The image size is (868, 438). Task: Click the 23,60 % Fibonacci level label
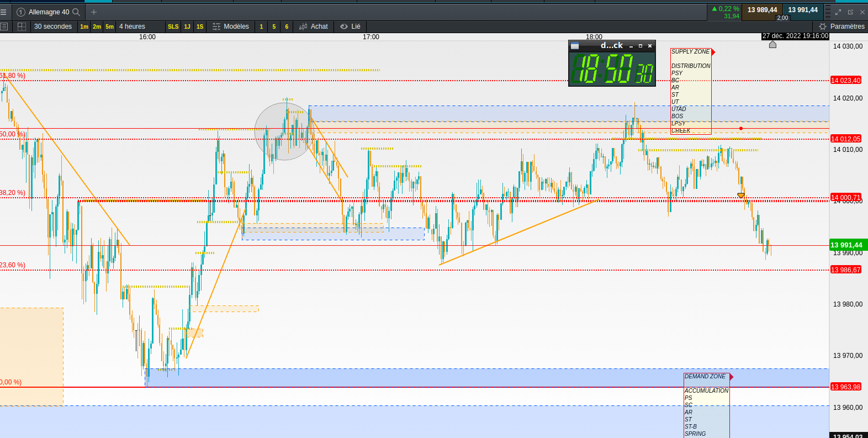[x=13, y=265]
